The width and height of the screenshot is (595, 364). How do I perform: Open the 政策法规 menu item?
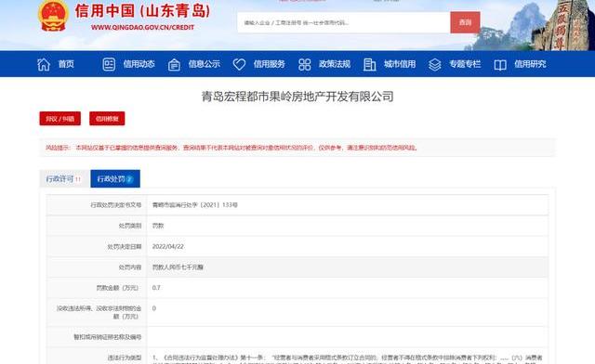335,64
